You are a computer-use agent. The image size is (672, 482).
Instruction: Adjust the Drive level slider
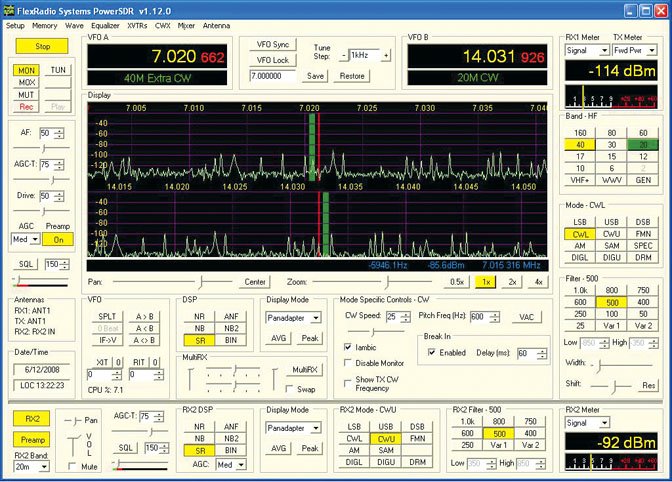click(x=42, y=211)
